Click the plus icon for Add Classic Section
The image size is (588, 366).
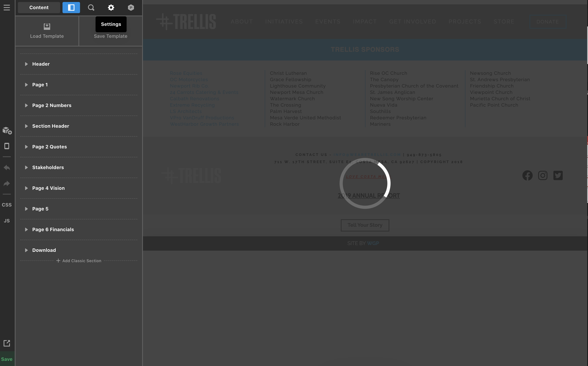pyautogui.click(x=58, y=261)
